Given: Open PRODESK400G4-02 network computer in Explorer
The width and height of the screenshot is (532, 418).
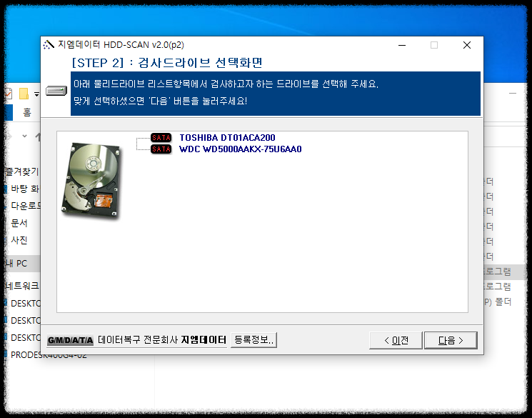Looking at the screenshot, I should 48,355.
